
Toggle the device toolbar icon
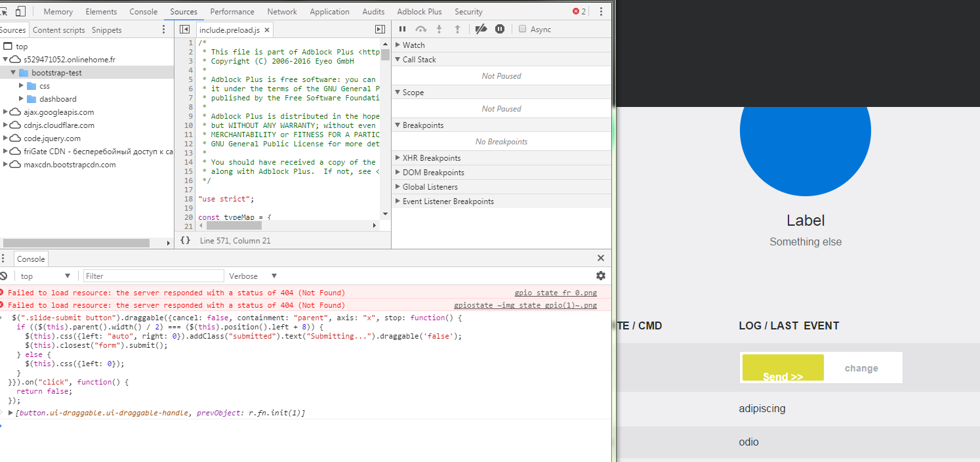click(x=20, y=11)
